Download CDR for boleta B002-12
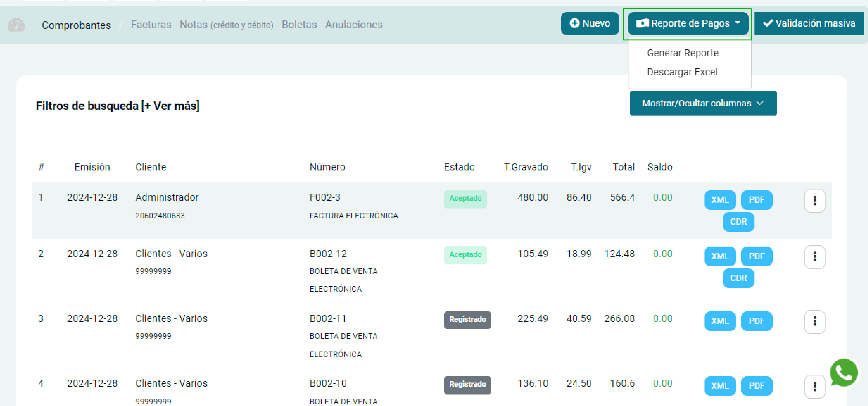The image size is (868, 406). tap(738, 278)
